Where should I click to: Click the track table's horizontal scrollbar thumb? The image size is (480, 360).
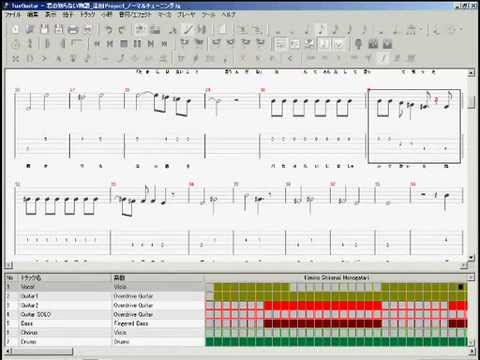(42, 351)
